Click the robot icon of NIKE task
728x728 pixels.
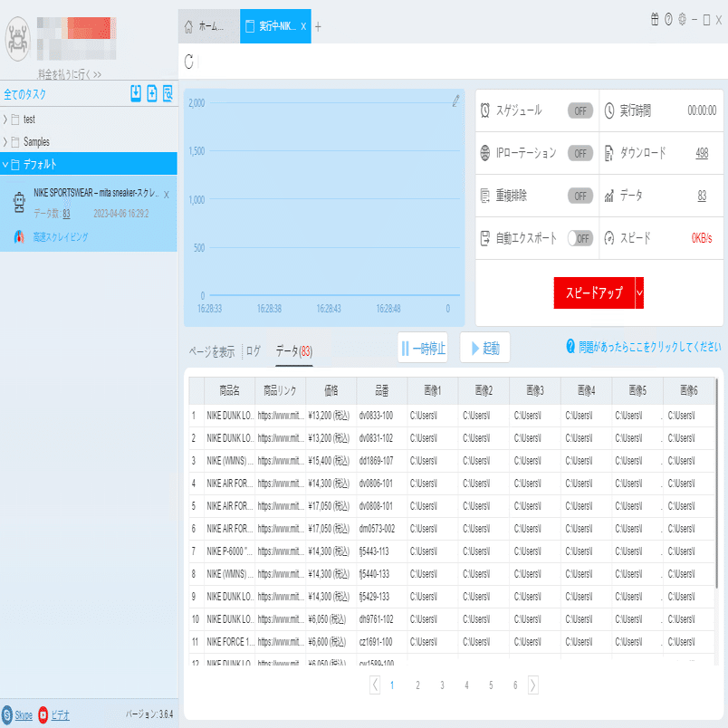(19, 203)
